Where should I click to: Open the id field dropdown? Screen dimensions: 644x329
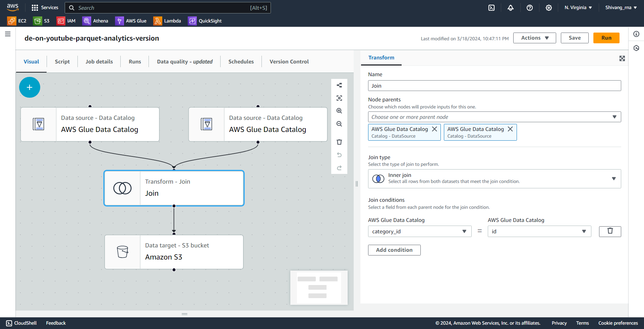pyautogui.click(x=539, y=231)
